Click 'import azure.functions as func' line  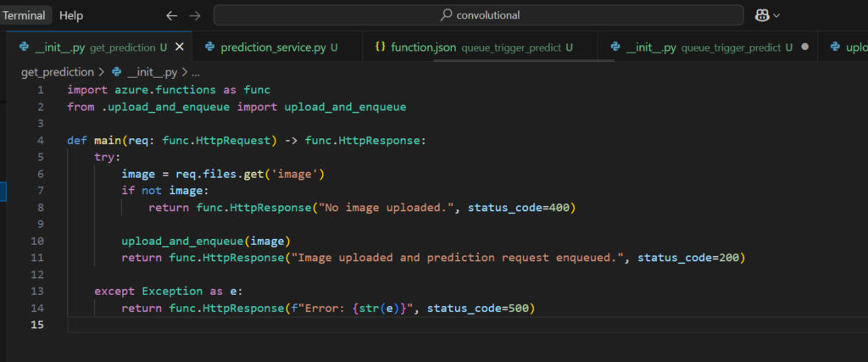[x=169, y=90]
